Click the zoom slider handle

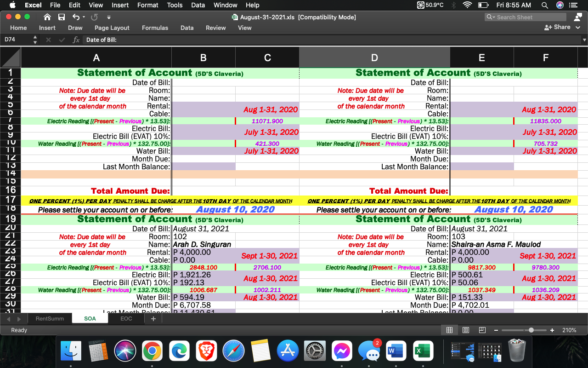531,330
